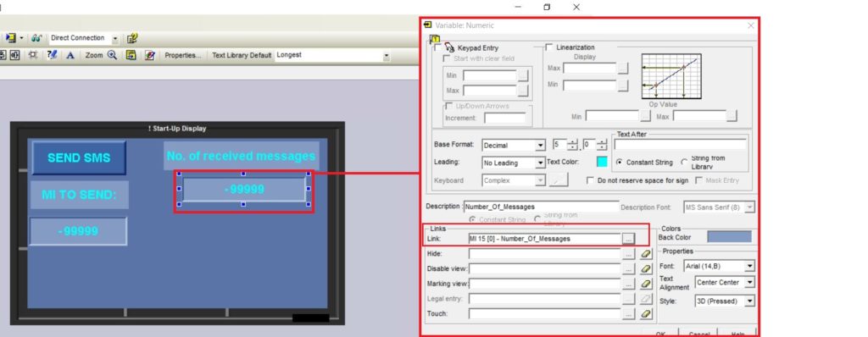Enable the Linearization checkbox
This screenshot has height=337, width=868.
coord(549,47)
